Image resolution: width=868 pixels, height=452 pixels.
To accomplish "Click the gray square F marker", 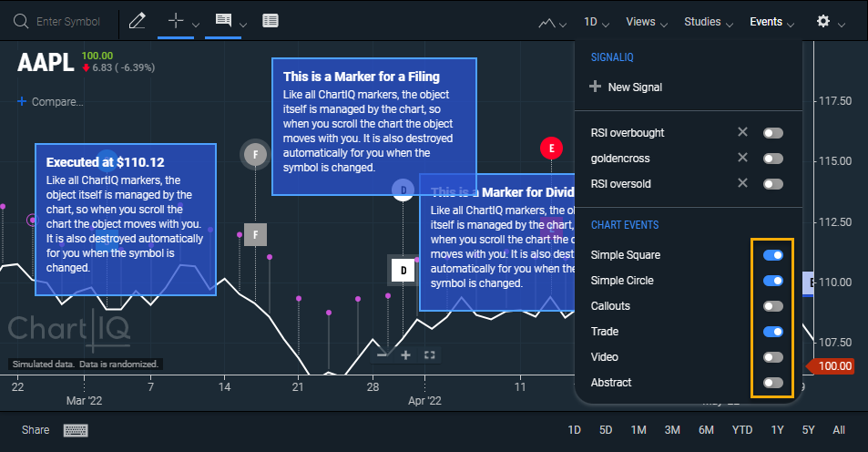I will (255, 235).
